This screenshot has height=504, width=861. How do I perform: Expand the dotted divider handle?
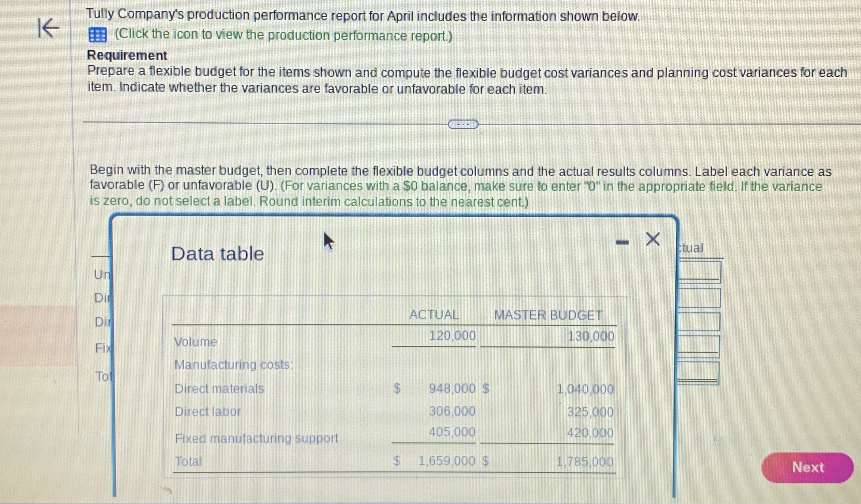click(x=463, y=124)
